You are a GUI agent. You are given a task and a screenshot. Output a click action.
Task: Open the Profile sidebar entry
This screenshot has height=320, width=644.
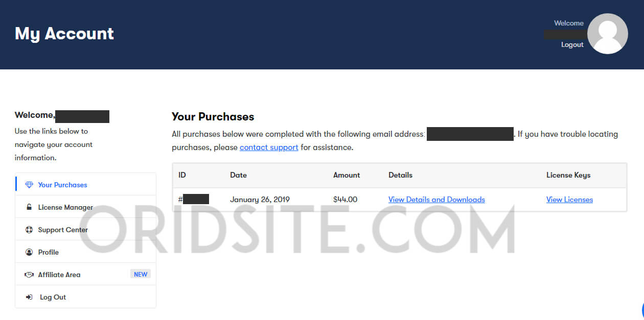pos(86,252)
